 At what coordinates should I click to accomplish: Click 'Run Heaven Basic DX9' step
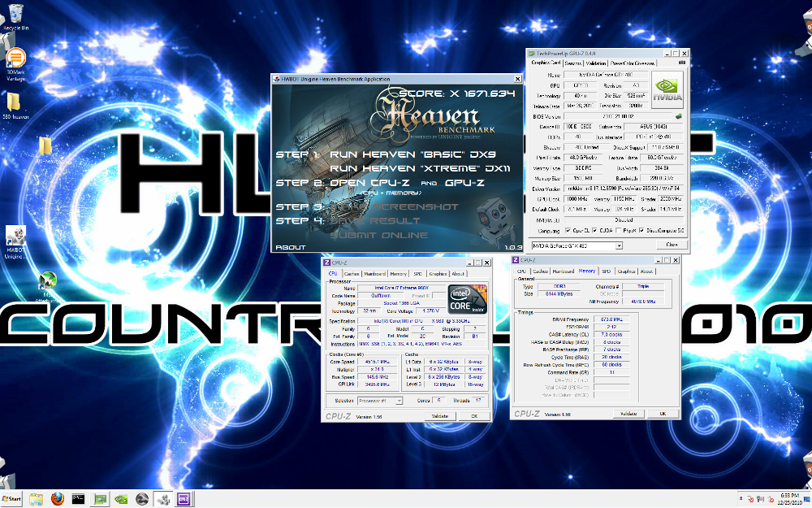pos(412,154)
